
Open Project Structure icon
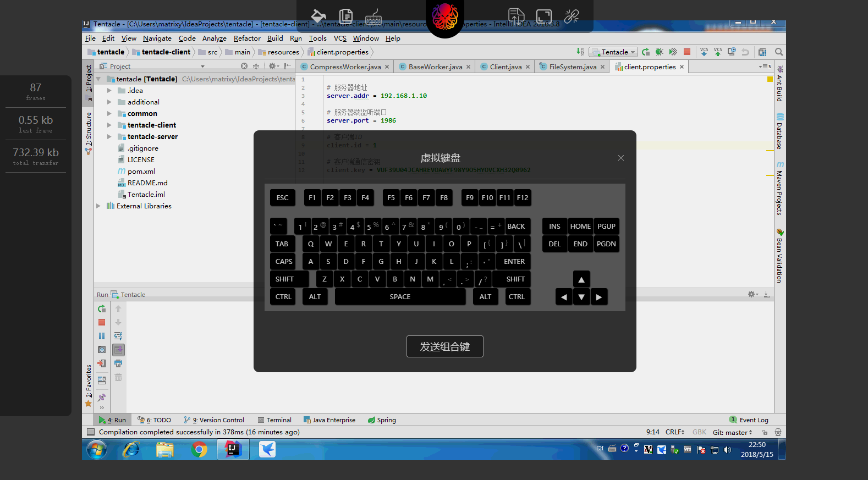[x=762, y=52]
